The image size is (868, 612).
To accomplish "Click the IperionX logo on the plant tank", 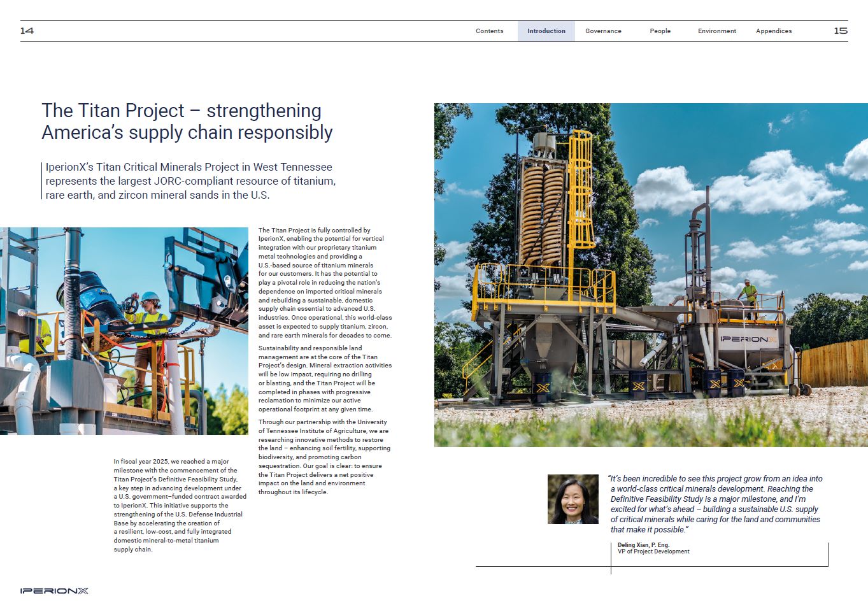I will (748, 339).
